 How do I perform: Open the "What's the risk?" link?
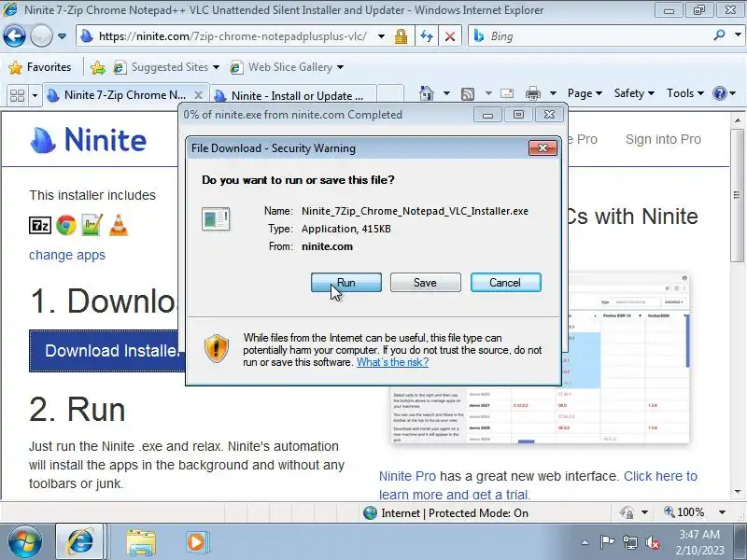tap(392, 362)
